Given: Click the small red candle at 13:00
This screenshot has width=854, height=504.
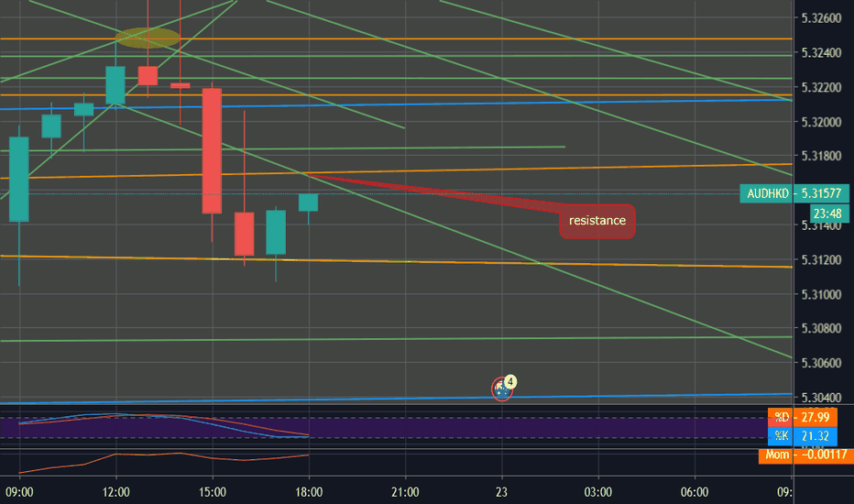Looking at the screenshot, I should coord(148,76).
